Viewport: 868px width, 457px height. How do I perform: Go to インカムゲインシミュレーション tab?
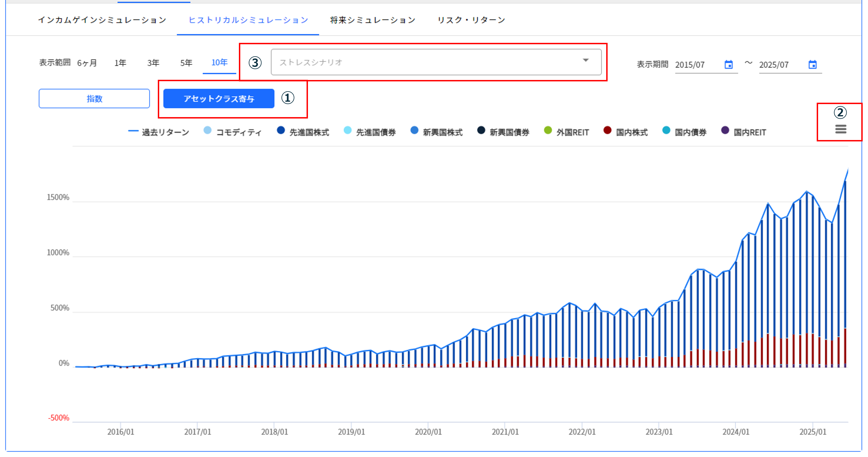[x=102, y=20]
